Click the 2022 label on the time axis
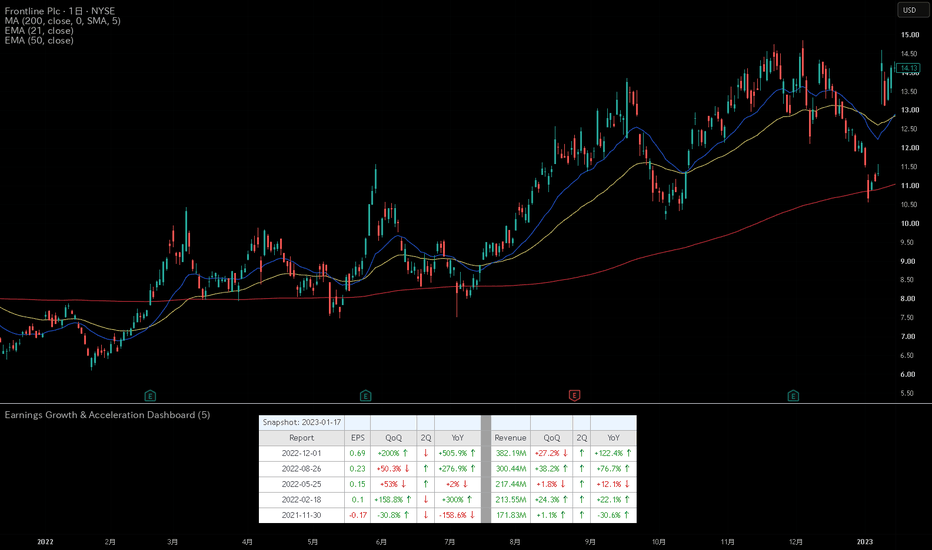The width and height of the screenshot is (932, 550). coord(45,542)
